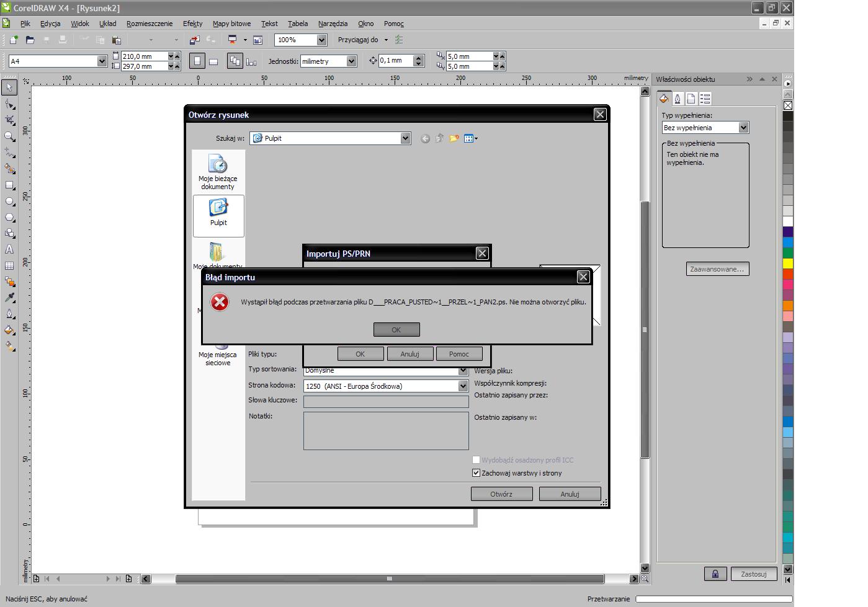This screenshot has height=607, width=868.
Task: Expand the 'Szukaj w' Pulpit dropdown
Action: pyautogui.click(x=405, y=138)
